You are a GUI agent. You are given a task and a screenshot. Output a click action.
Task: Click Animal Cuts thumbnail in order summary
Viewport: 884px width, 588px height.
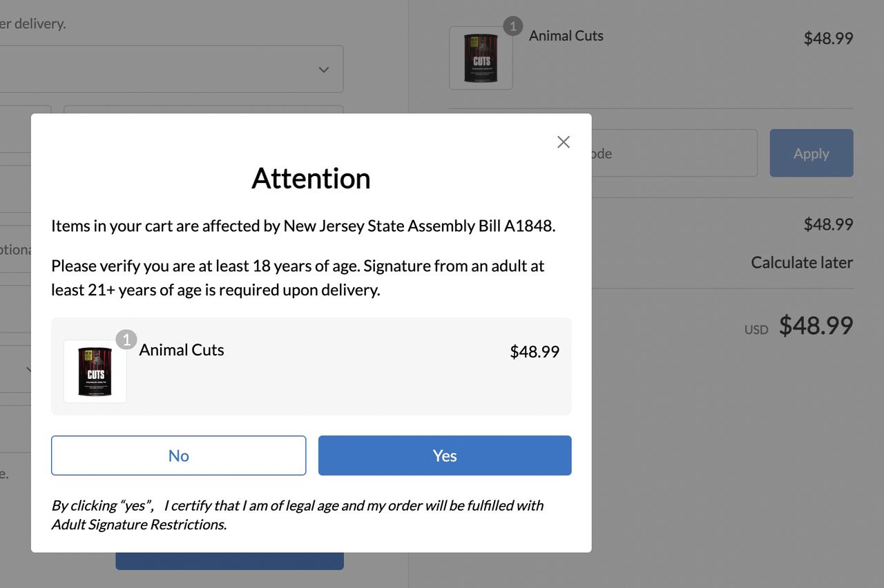(x=481, y=58)
